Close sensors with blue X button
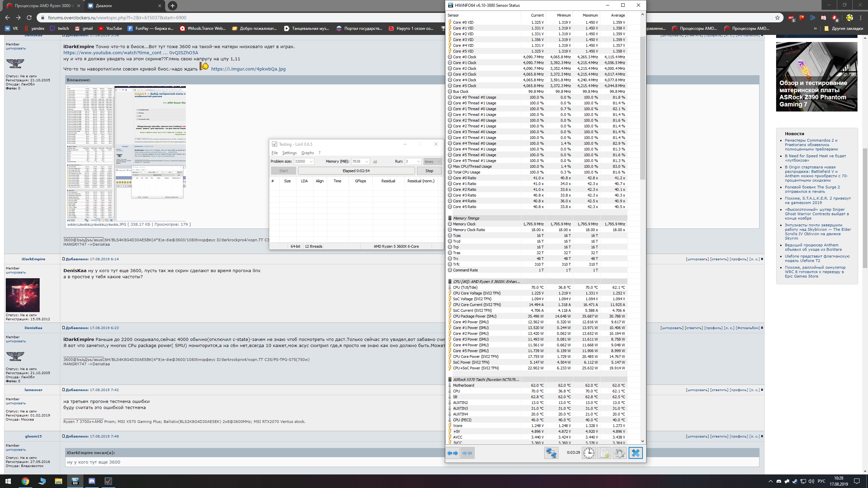868x488 pixels. (635, 453)
